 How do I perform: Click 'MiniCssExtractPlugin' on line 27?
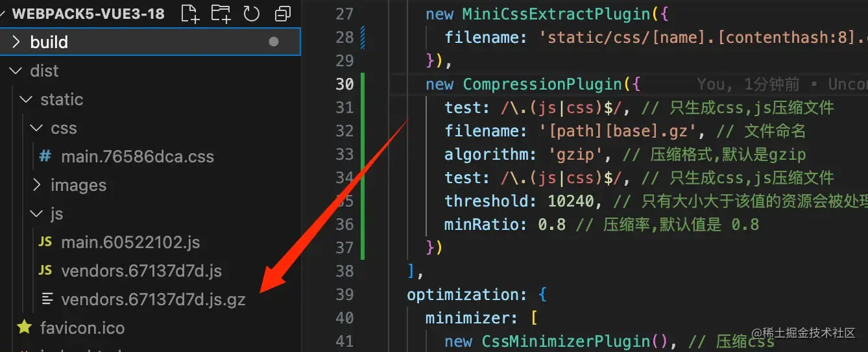click(556, 14)
